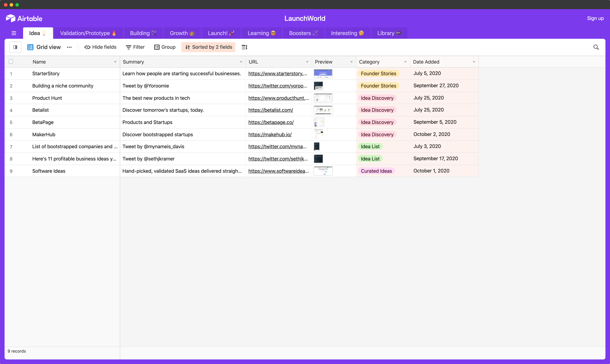610x364 pixels.
Task: Switch to the Interesting tab
Action: click(348, 33)
